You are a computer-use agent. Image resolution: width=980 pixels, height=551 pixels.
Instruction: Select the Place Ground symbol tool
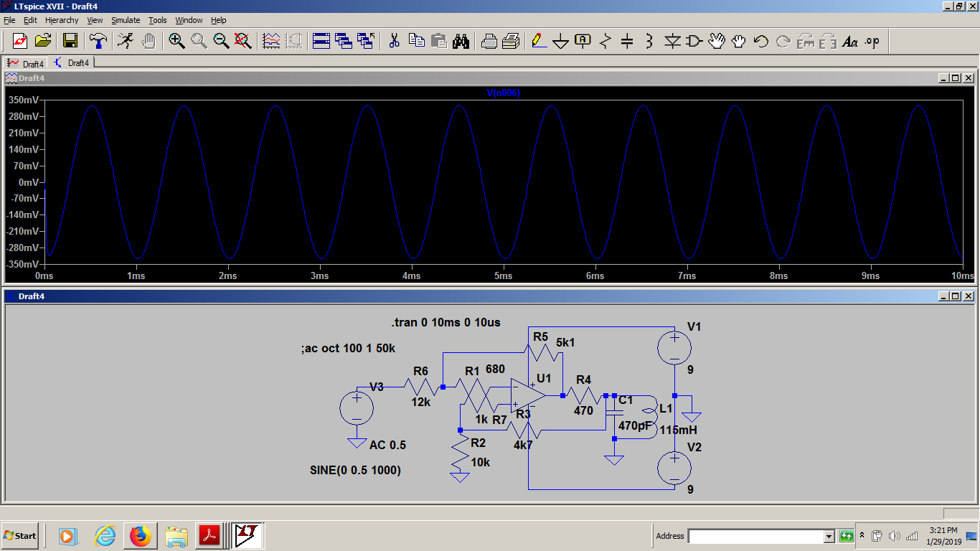(x=561, y=41)
